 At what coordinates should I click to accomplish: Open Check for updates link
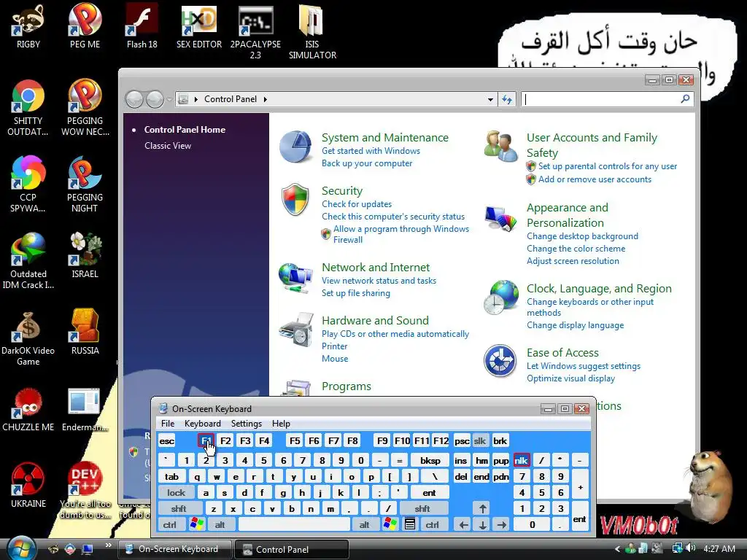click(357, 204)
